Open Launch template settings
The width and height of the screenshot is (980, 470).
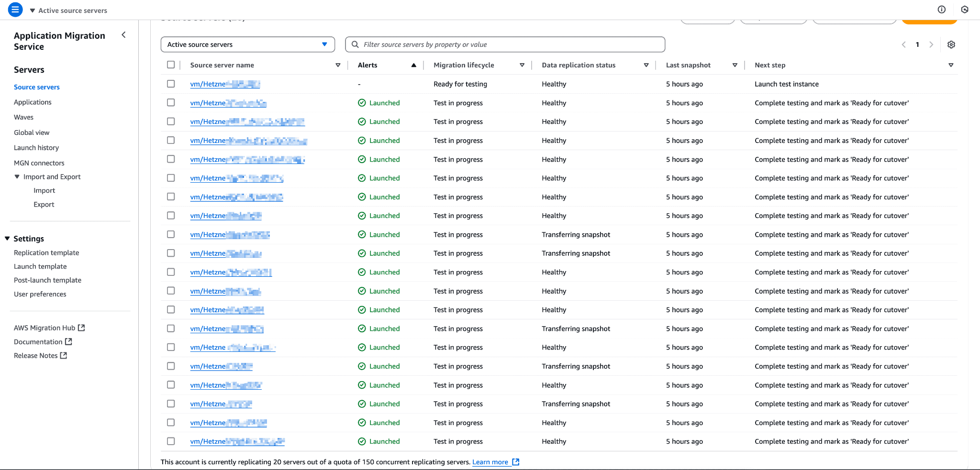pyautogui.click(x=40, y=266)
